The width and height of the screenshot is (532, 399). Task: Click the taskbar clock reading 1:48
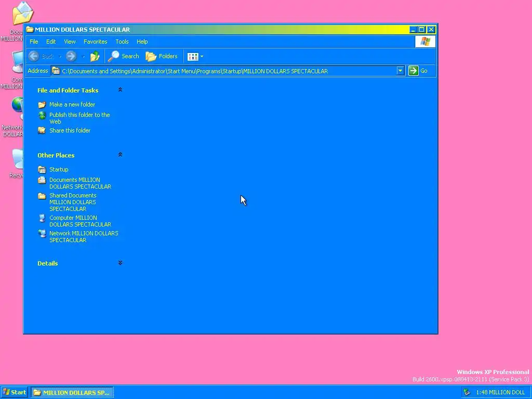coord(500,393)
